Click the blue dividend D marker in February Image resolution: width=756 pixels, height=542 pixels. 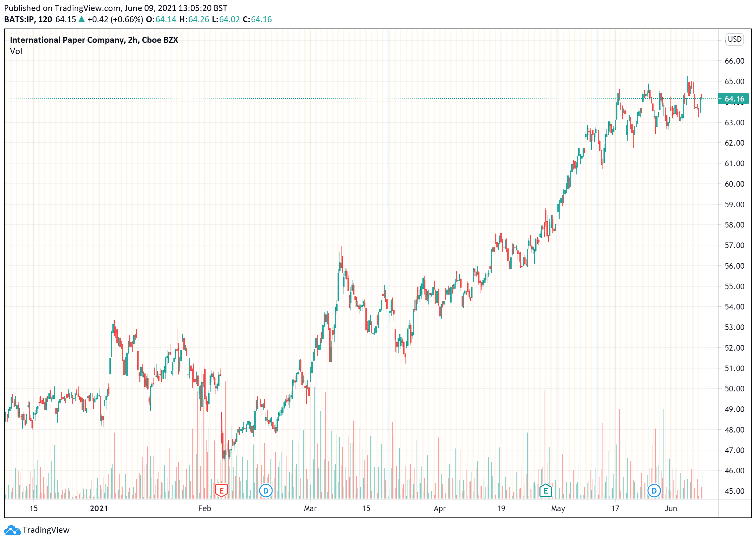[266, 491]
